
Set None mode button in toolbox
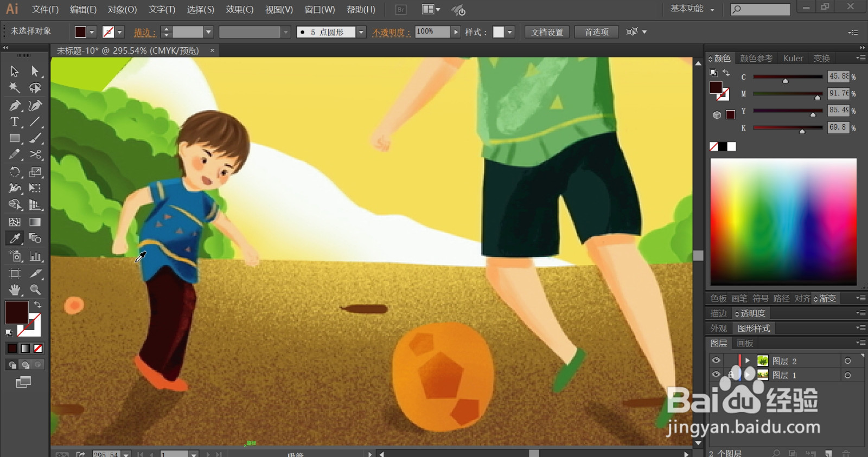pyautogui.click(x=38, y=348)
